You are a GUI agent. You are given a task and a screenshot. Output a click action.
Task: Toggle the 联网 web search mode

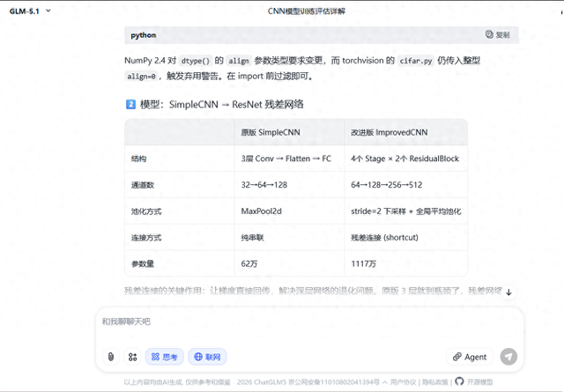coord(207,357)
